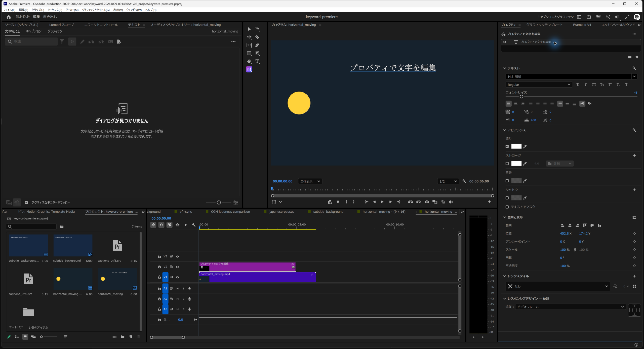The image size is (644, 349).
Task: Play the program monitor
Action: click(x=382, y=202)
